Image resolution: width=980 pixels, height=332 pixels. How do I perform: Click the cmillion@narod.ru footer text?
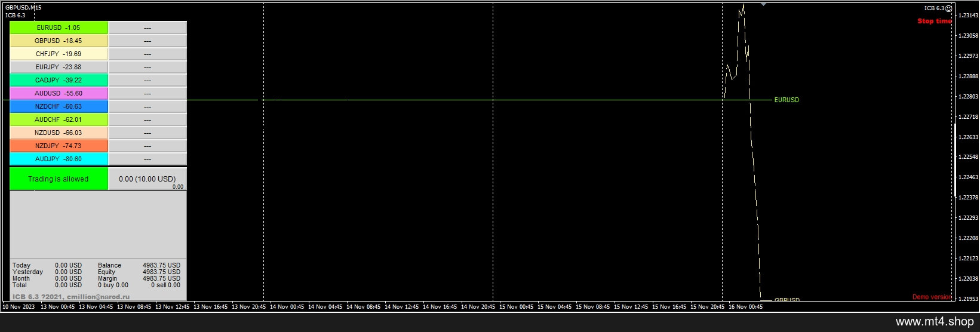(x=99, y=297)
